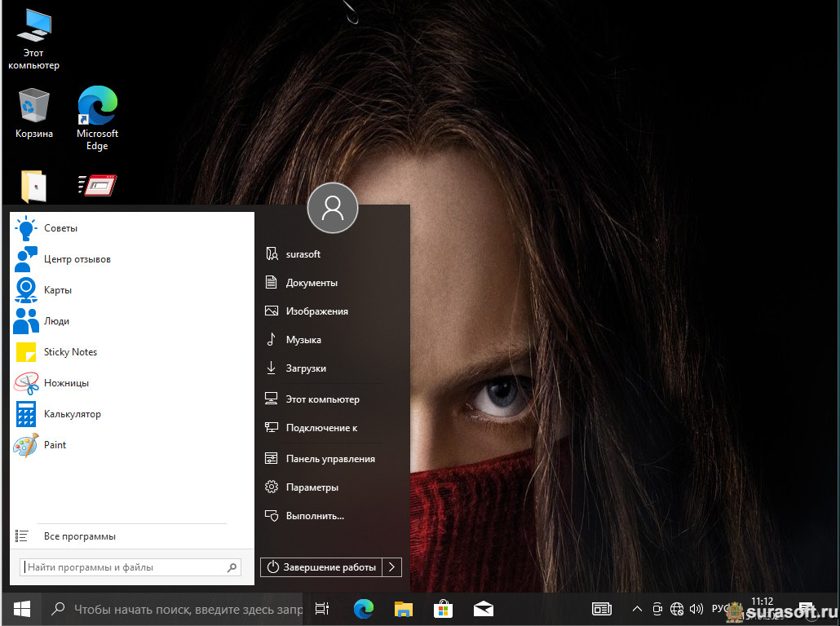Click the Microsoft Store taskbar icon
Screen dimensions: 840x626
pos(443,609)
